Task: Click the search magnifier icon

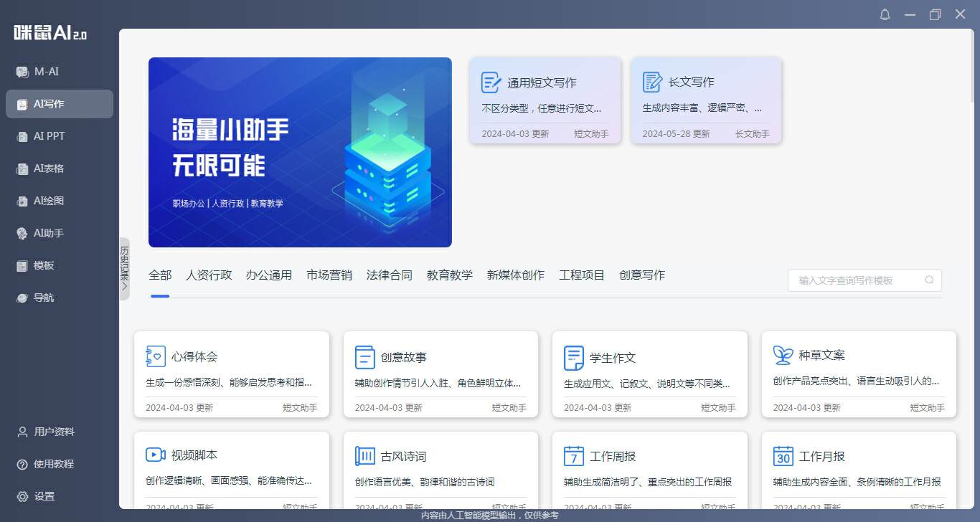Action: tap(929, 280)
